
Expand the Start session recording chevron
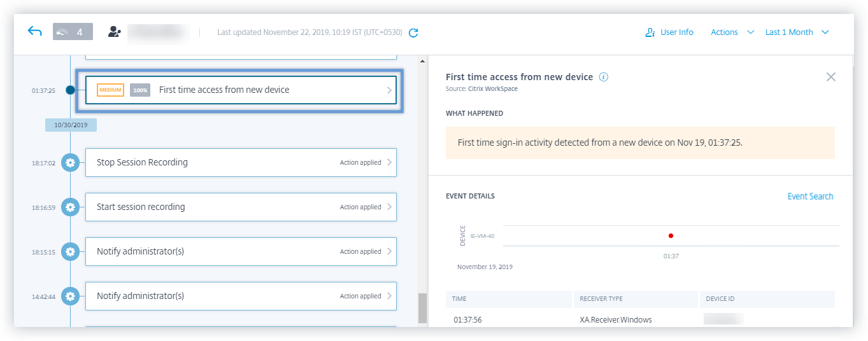(x=389, y=207)
